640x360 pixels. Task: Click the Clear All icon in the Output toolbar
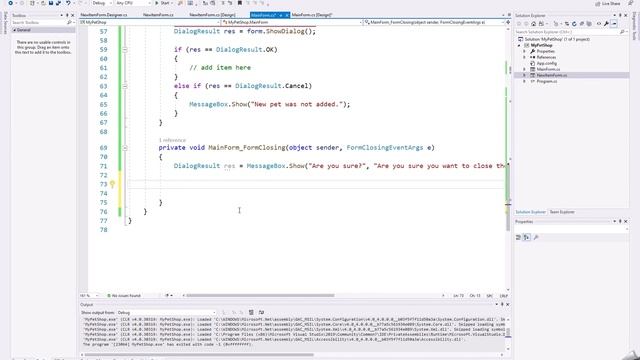tap(251, 312)
